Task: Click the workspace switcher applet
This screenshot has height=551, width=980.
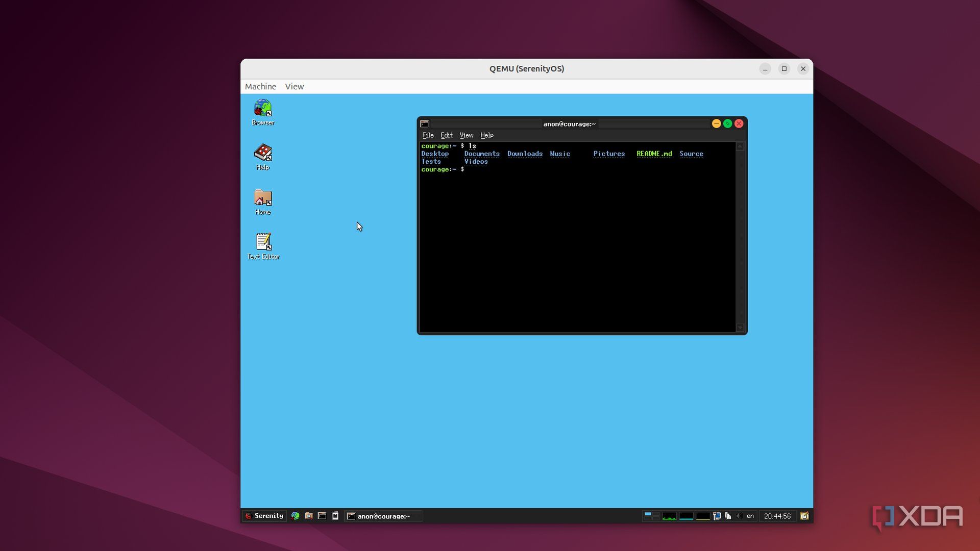Action: [x=652, y=516]
